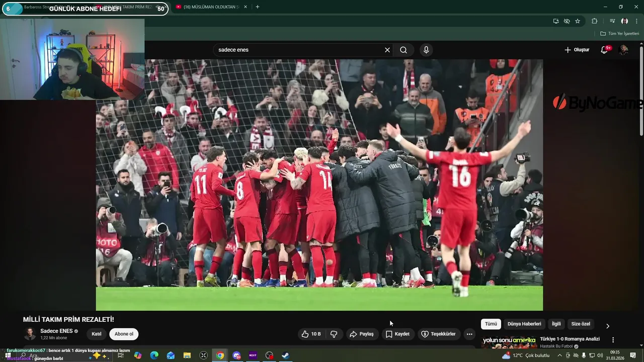Open the more actions ellipsis below the video
The height and width of the screenshot is (362, 644).
coord(469,334)
